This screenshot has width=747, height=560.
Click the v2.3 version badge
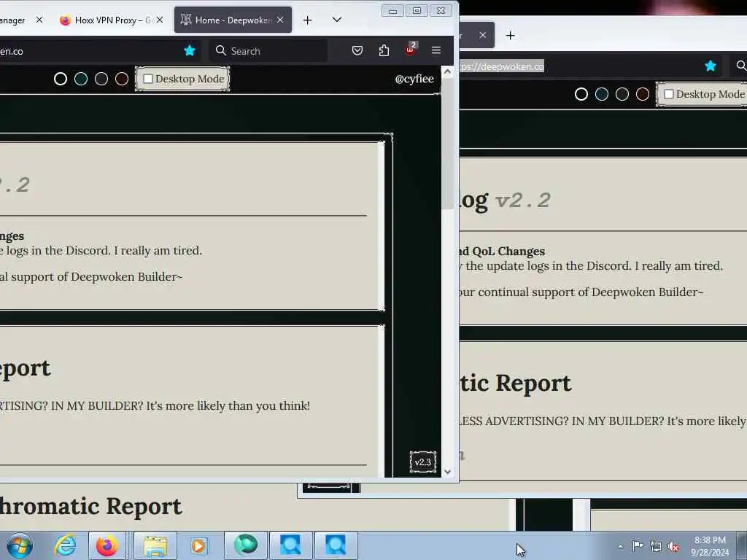pos(422,462)
